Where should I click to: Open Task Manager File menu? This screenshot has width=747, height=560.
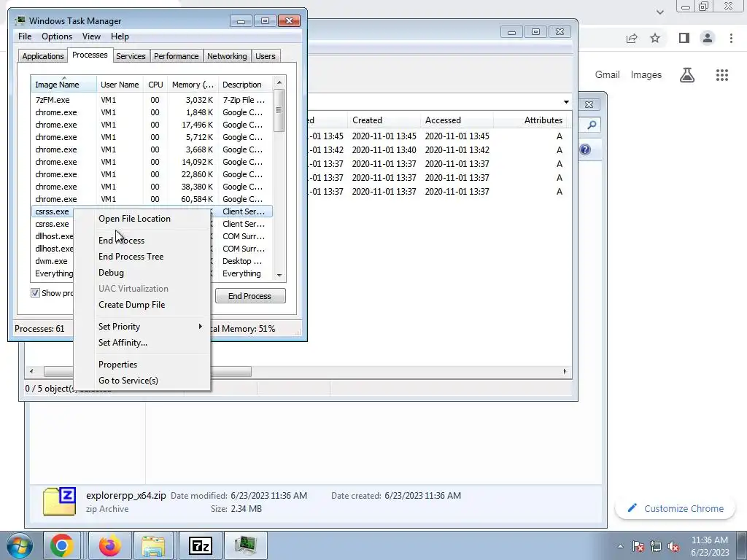pos(25,36)
